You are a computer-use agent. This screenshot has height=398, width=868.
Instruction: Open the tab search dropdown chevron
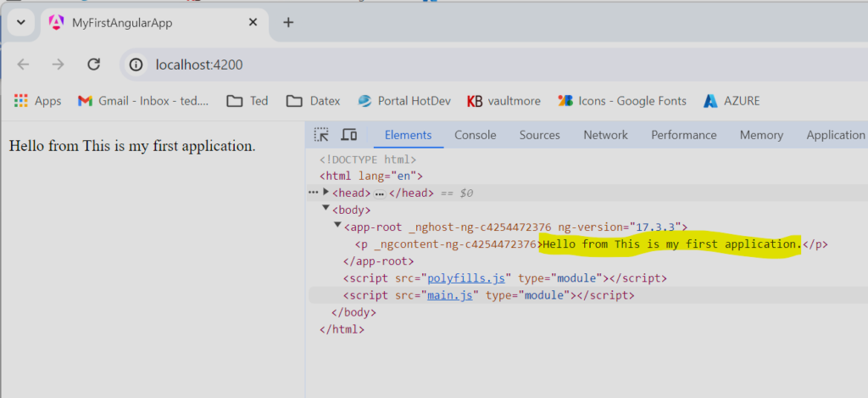[x=20, y=23]
